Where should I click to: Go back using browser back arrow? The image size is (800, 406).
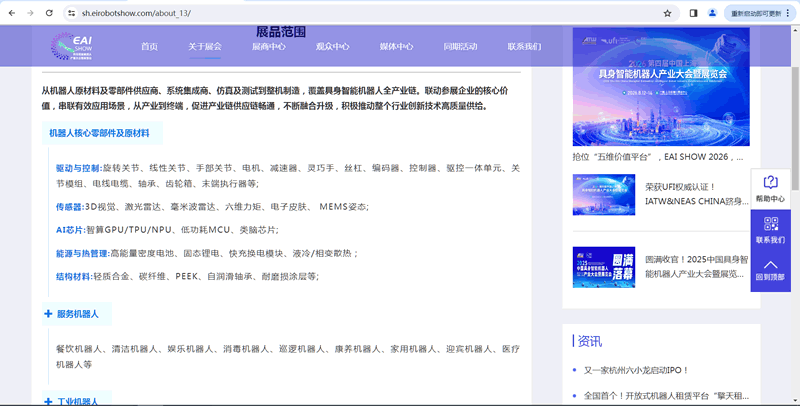pos(9,13)
